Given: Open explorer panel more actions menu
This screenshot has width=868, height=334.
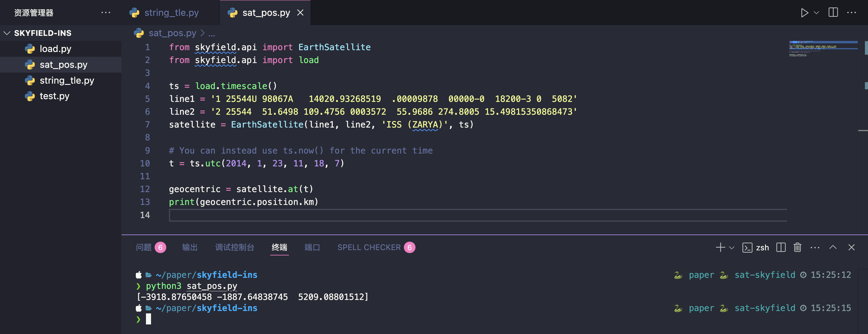Looking at the screenshot, I should (105, 13).
